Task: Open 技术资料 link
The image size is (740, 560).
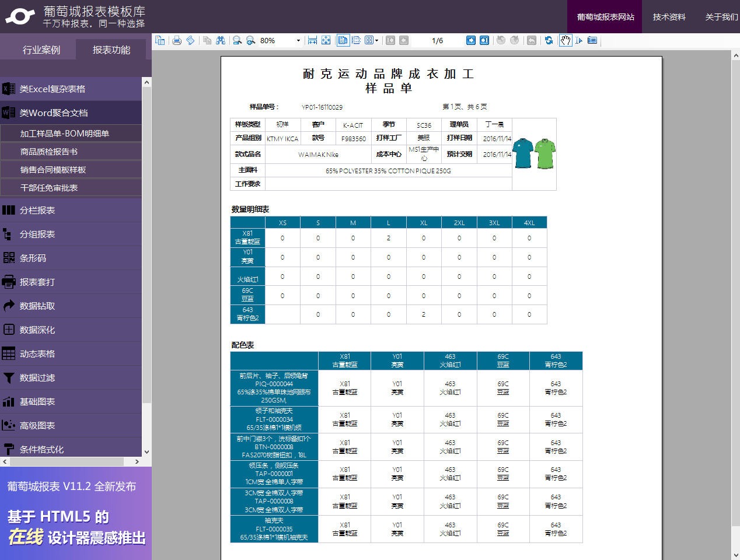Action: coord(669,16)
